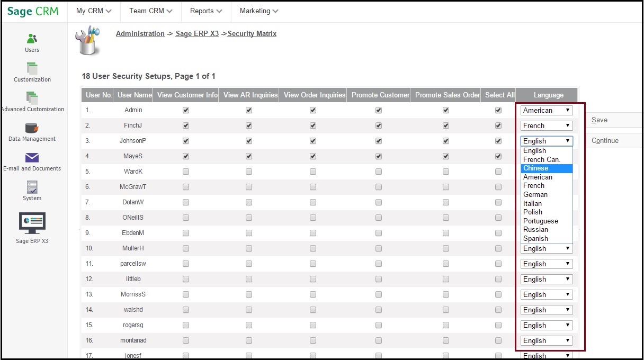Select American in the language list
Screen dimensions: 644x360
coord(547,177)
